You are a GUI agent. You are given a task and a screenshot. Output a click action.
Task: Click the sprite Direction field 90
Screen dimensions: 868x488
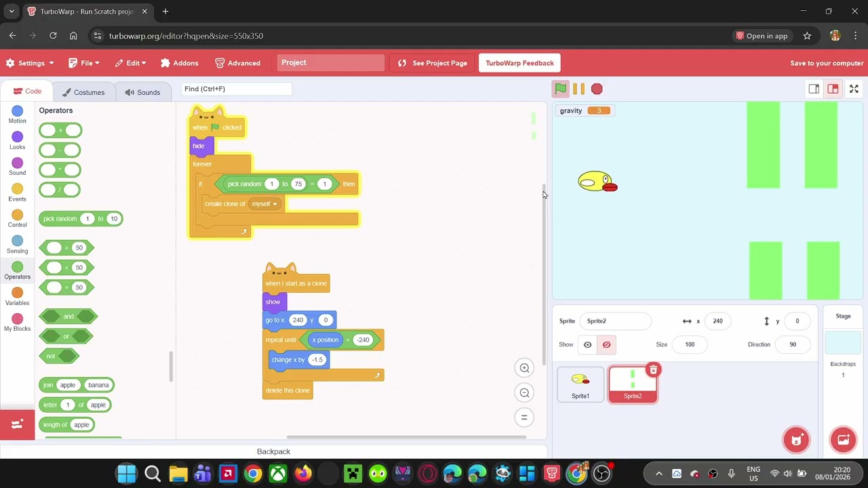(x=792, y=344)
